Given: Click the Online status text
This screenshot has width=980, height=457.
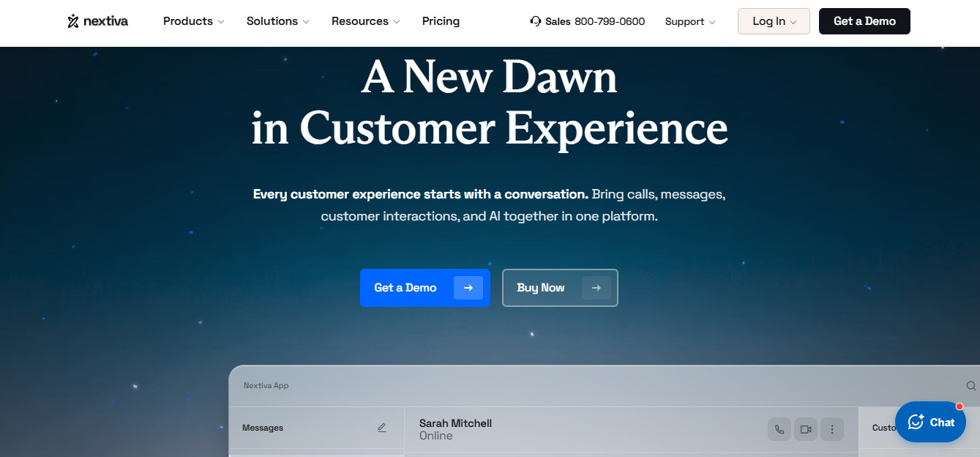Looking at the screenshot, I should point(436,436).
